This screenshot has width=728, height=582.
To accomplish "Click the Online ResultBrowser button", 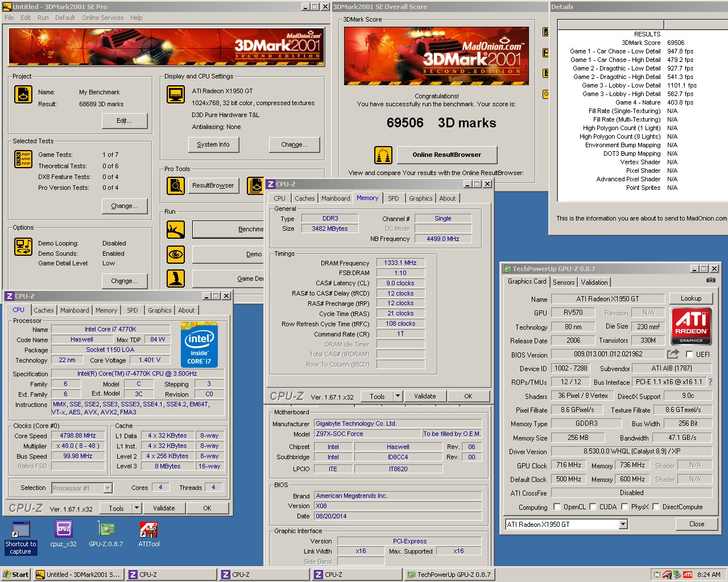I will click(x=446, y=155).
